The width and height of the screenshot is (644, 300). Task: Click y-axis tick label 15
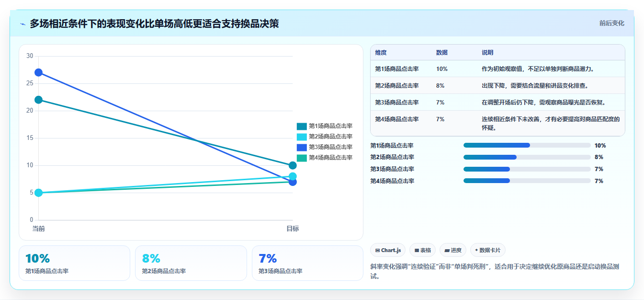click(x=30, y=138)
